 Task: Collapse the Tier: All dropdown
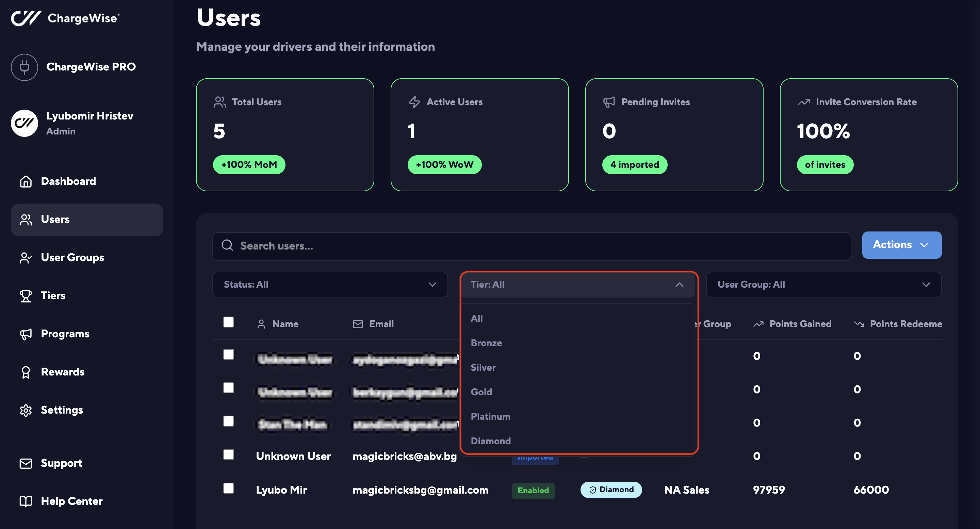pyautogui.click(x=577, y=284)
